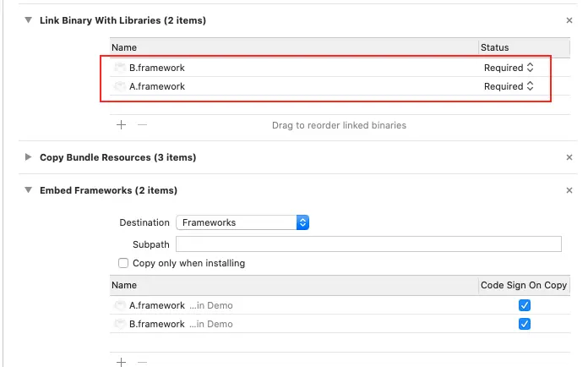Click A.framework icon in Link Binary list

pyautogui.click(x=119, y=86)
